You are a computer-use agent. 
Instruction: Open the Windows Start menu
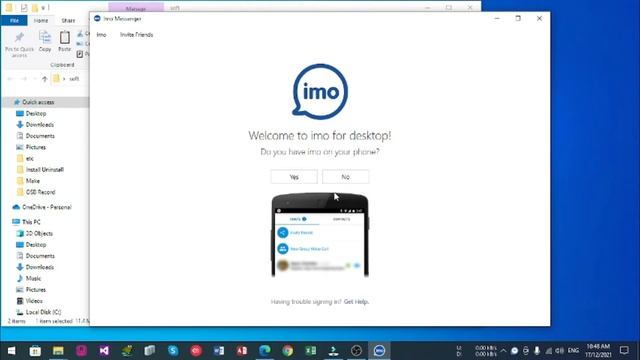tap(11, 351)
